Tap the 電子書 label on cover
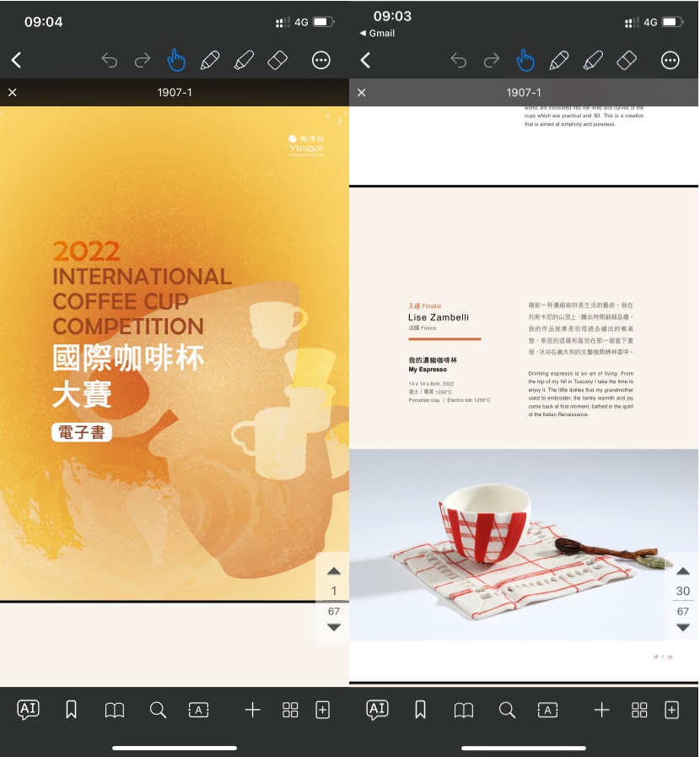700x757 pixels. (x=82, y=432)
